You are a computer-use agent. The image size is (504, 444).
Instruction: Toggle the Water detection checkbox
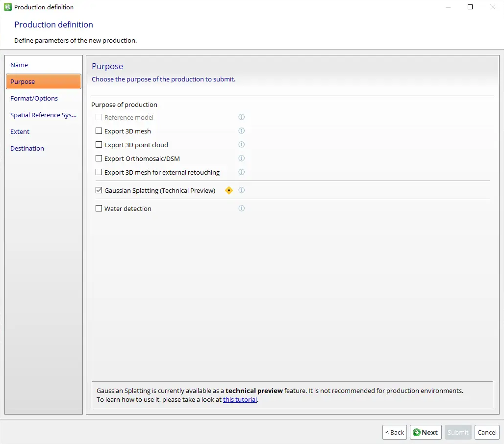tap(99, 209)
